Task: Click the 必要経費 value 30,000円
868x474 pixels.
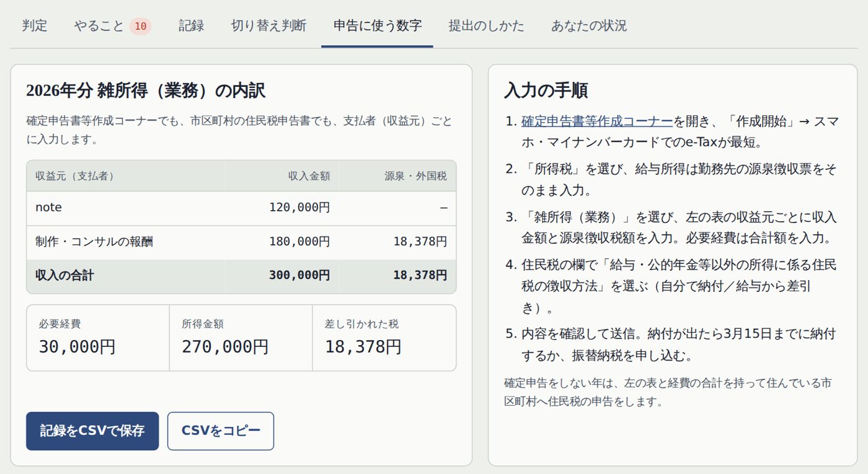Action: pos(77,346)
